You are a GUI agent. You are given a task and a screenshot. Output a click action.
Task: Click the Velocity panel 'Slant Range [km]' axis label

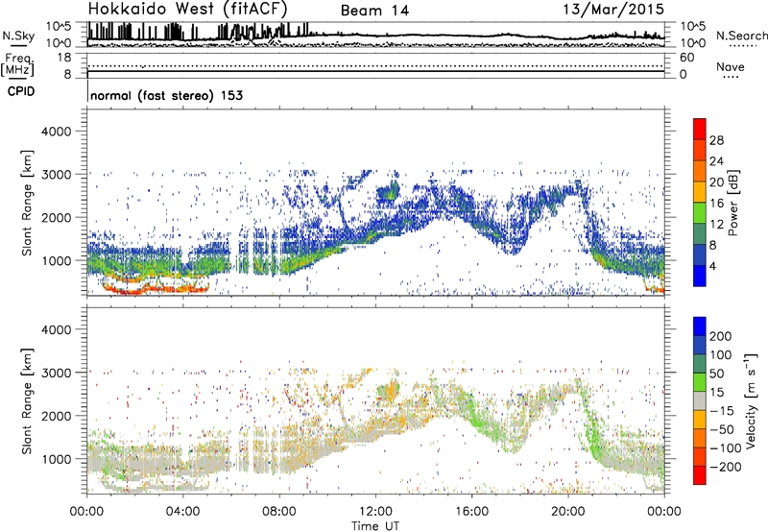pyautogui.click(x=27, y=401)
